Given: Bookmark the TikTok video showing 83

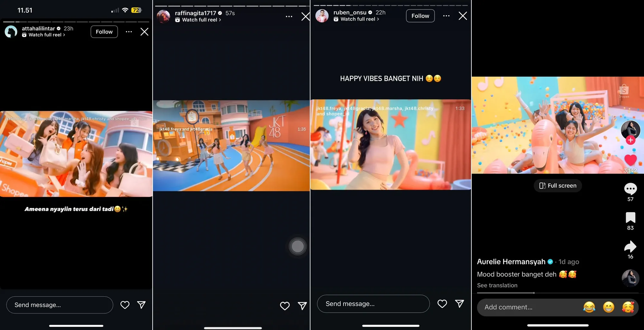Looking at the screenshot, I should [x=630, y=218].
